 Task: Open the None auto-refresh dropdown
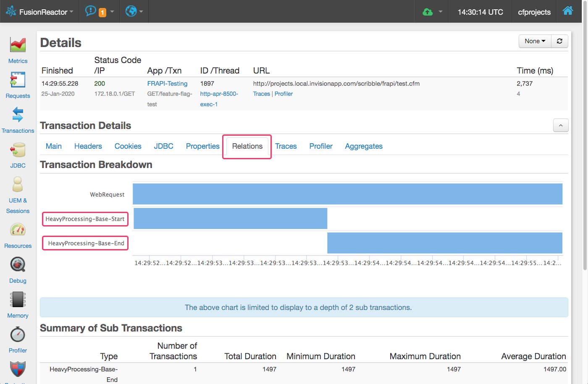point(535,41)
